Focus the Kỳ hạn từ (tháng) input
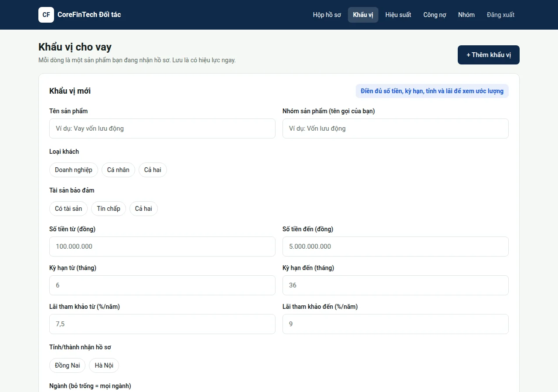This screenshot has height=392, width=558. tap(162, 285)
